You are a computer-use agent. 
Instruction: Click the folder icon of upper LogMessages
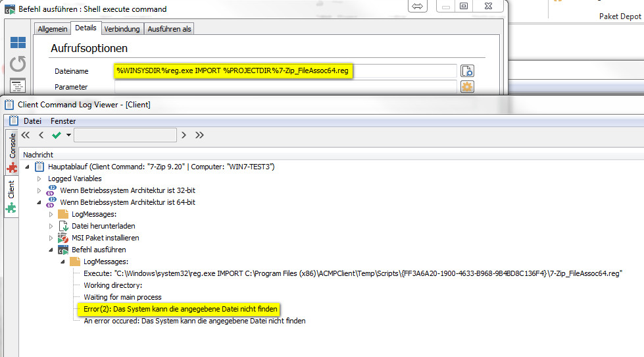pos(63,214)
